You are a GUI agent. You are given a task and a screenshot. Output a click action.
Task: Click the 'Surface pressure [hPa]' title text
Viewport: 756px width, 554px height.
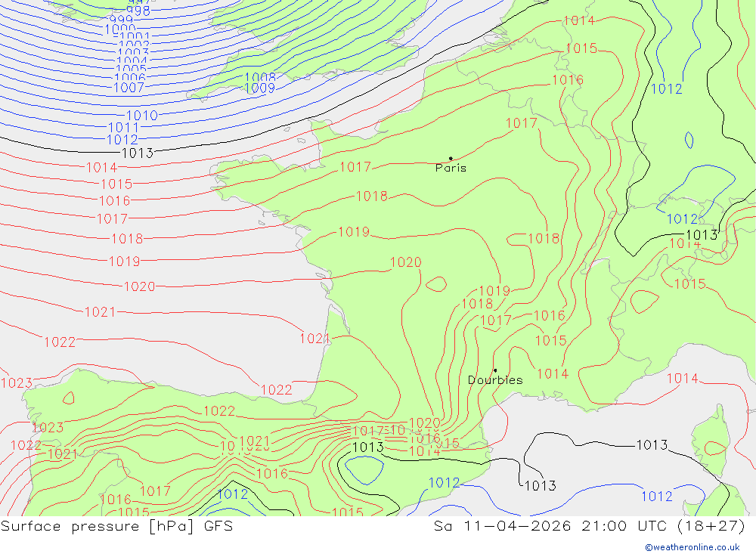[97, 526]
